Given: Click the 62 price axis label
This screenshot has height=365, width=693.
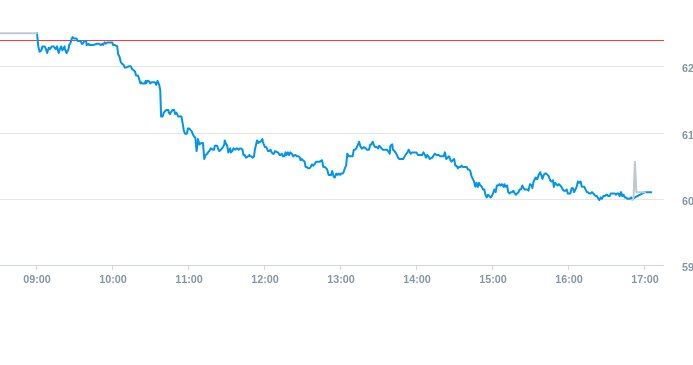Looking at the screenshot, I should coord(687,68).
